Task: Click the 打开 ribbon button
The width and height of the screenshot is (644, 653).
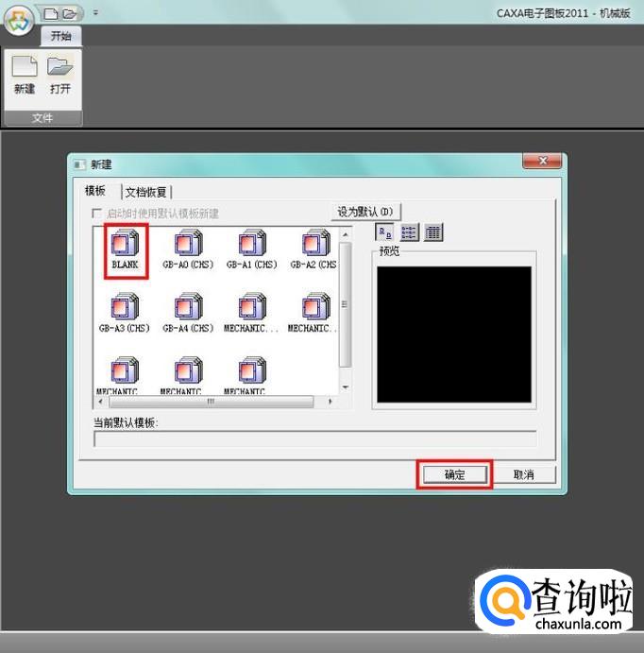Action: click(x=60, y=76)
